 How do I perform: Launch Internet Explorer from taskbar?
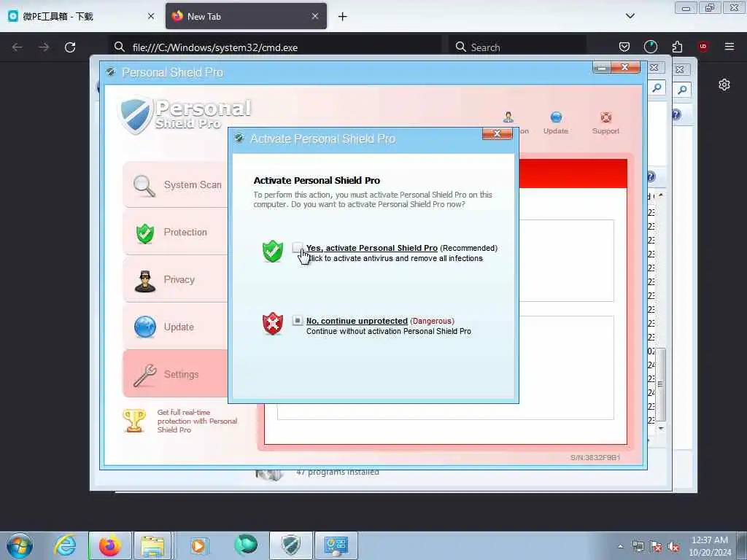pyautogui.click(x=65, y=545)
